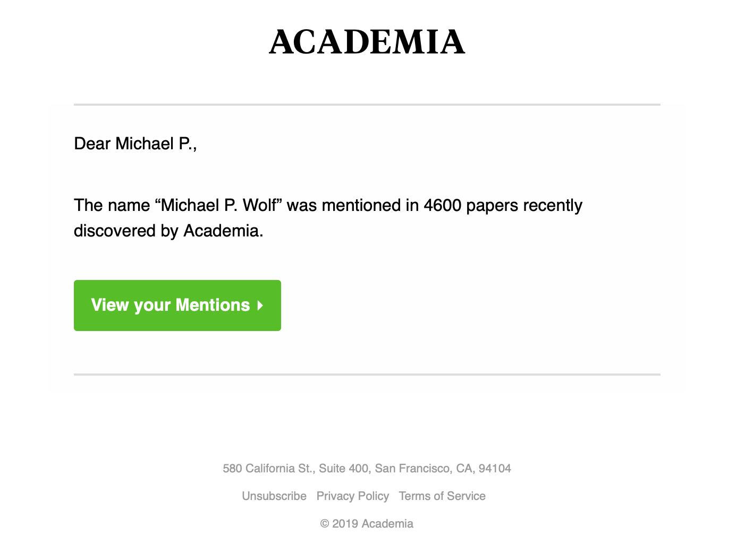Viewport: 745px width, 560px height.
Task: Click the Unsubscribe link
Action: [x=274, y=496]
